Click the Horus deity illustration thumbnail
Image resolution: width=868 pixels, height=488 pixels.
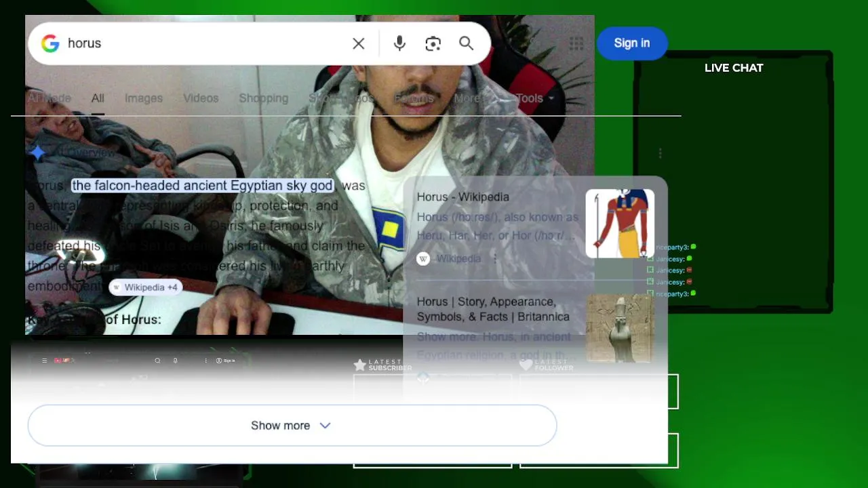tap(620, 224)
